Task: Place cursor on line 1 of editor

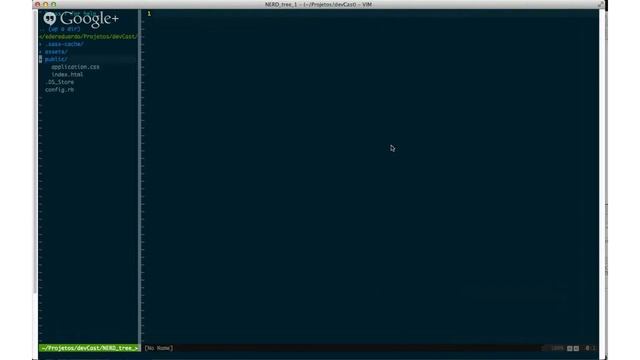Action: [149, 14]
